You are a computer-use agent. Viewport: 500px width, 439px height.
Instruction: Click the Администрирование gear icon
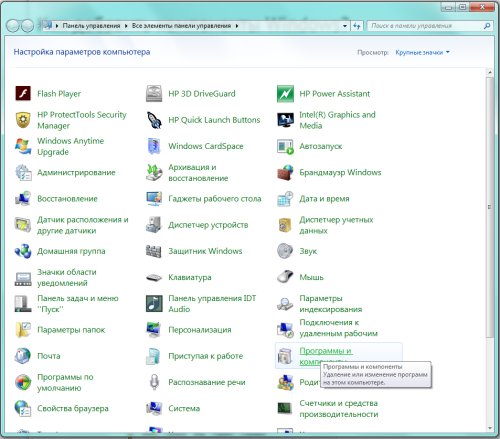(23, 172)
